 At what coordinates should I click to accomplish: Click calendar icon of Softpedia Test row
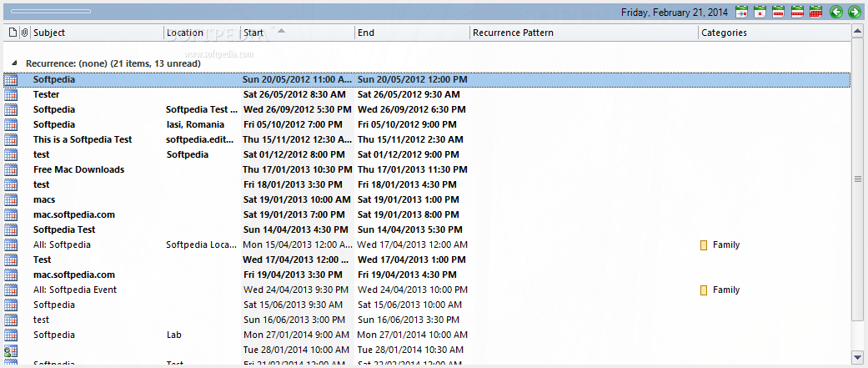click(x=11, y=229)
